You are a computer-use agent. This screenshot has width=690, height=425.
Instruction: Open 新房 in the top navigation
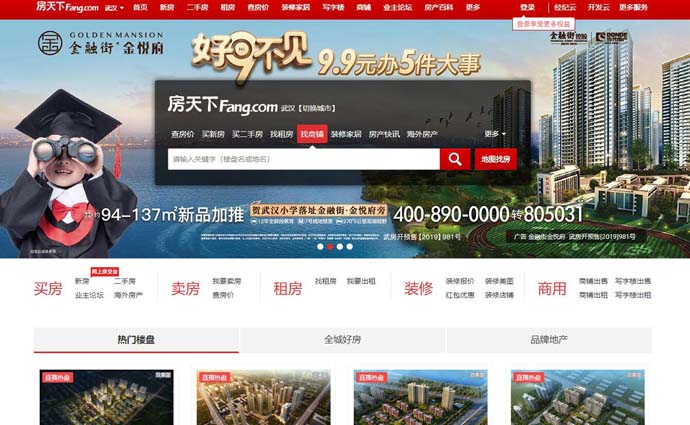click(x=167, y=7)
